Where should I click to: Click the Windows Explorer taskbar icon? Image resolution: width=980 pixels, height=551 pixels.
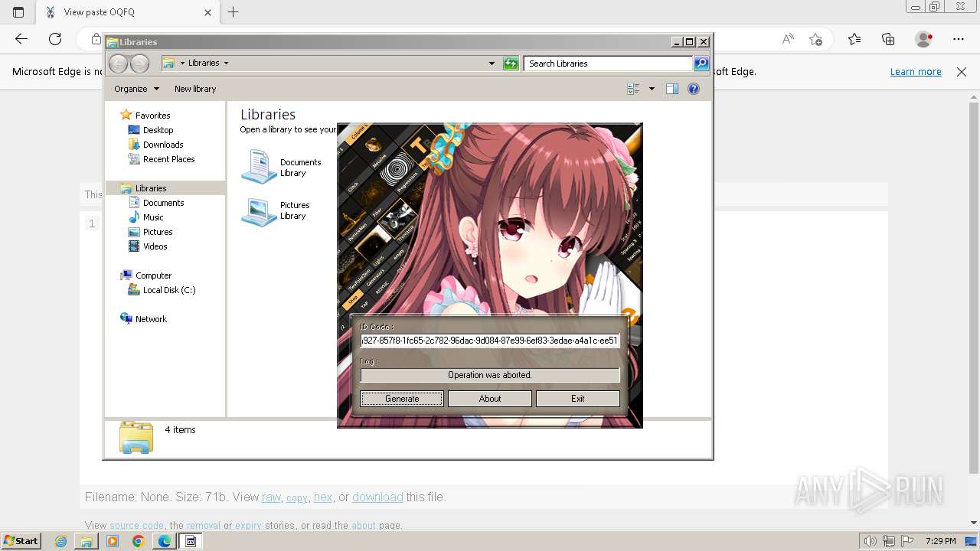click(87, 541)
